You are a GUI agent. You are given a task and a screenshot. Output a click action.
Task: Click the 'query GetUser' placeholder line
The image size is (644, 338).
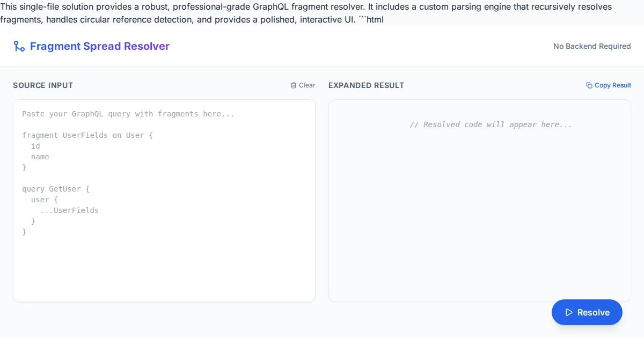55,189
